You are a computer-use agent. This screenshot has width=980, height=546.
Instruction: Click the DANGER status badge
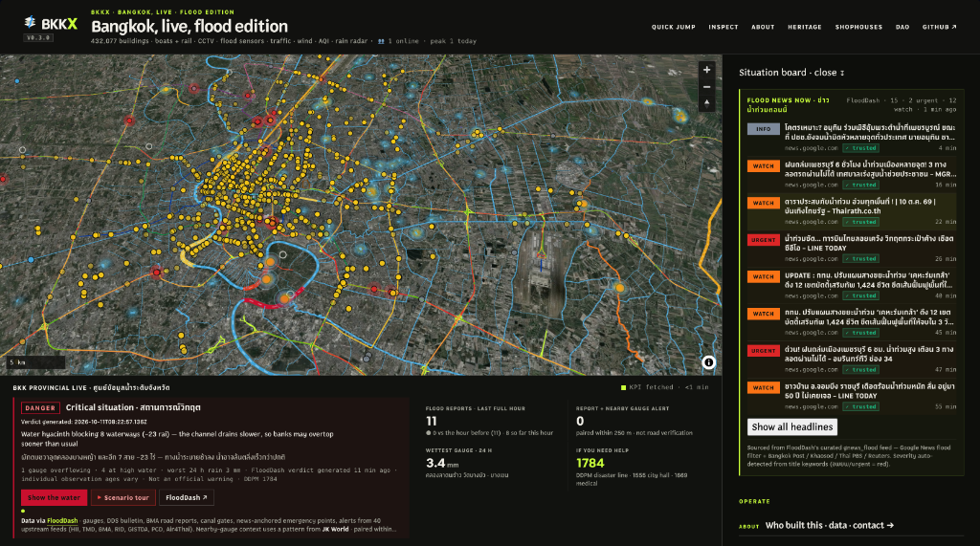(40, 408)
